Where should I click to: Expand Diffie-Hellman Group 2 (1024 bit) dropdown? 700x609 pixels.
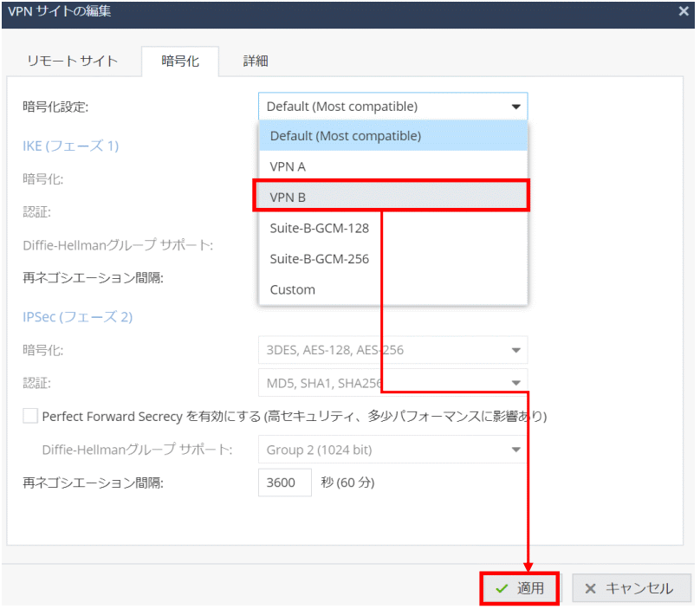[x=516, y=449]
